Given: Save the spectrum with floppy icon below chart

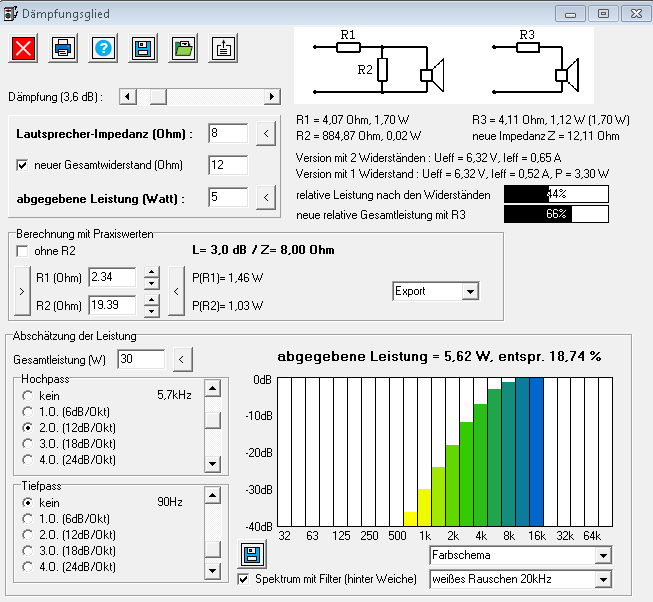Looking at the screenshot, I should click(252, 554).
